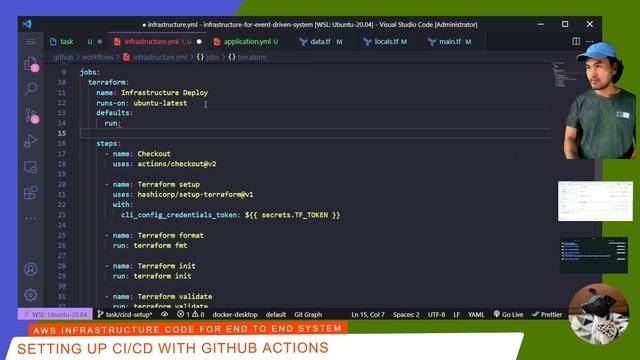
Task: Click the white window thumbnail on the right
Action: [x=595, y=201]
